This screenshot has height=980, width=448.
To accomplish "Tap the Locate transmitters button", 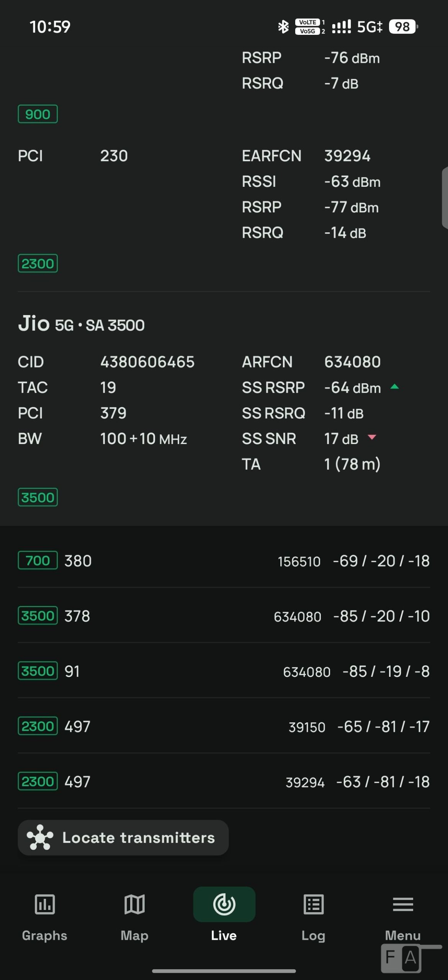I will click(123, 838).
